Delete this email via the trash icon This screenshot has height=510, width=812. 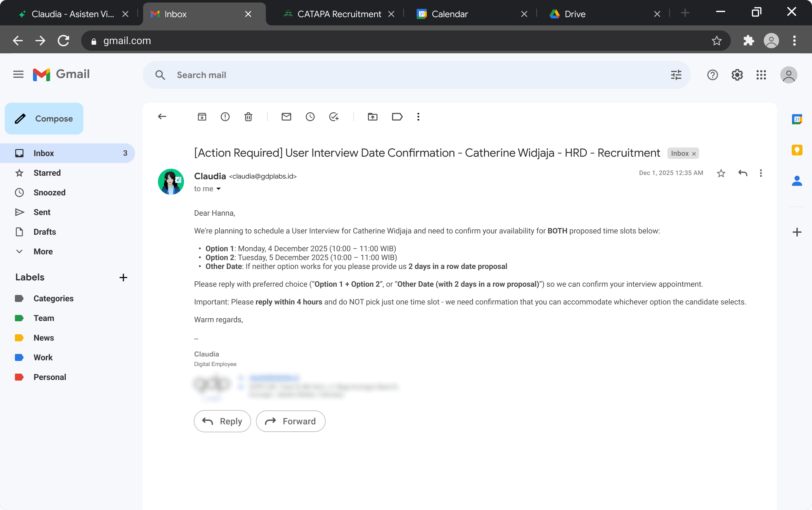(x=248, y=117)
